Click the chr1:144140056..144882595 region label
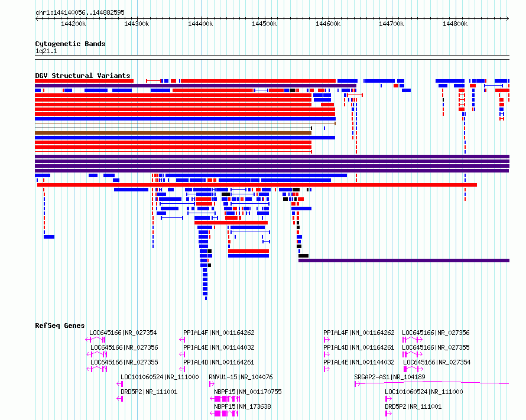The width and height of the screenshot is (526, 420). coord(80,12)
